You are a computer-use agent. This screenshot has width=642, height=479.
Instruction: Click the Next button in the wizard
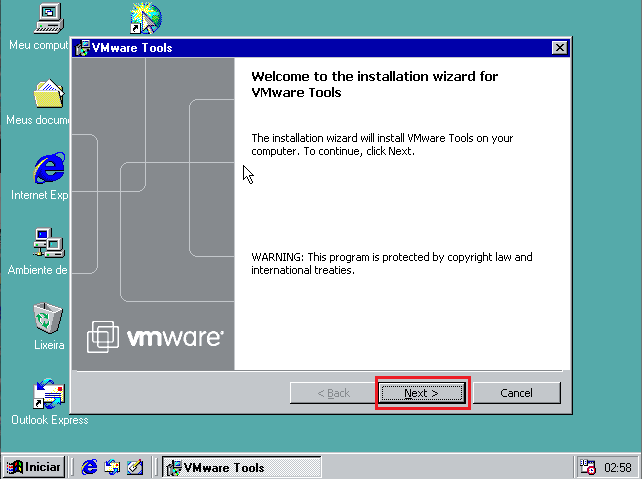[x=422, y=393]
